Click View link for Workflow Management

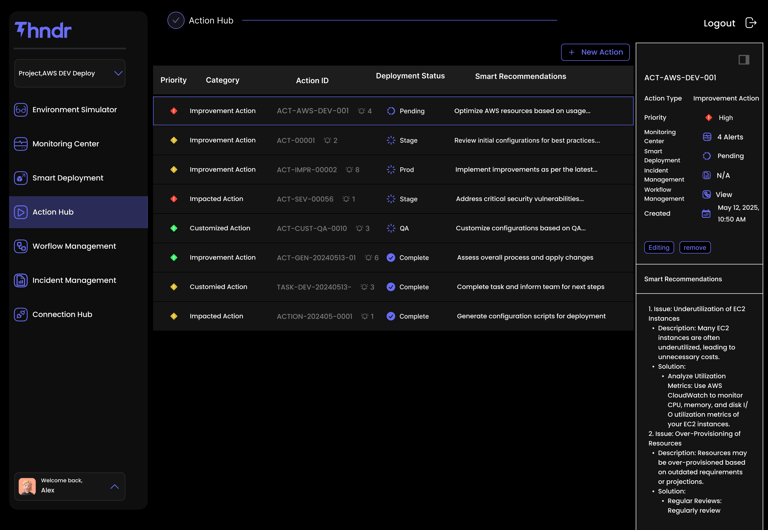(723, 194)
